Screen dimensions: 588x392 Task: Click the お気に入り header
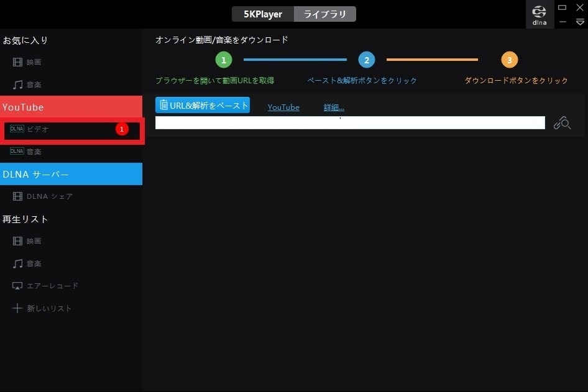pyautogui.click(x=25, y=40)
